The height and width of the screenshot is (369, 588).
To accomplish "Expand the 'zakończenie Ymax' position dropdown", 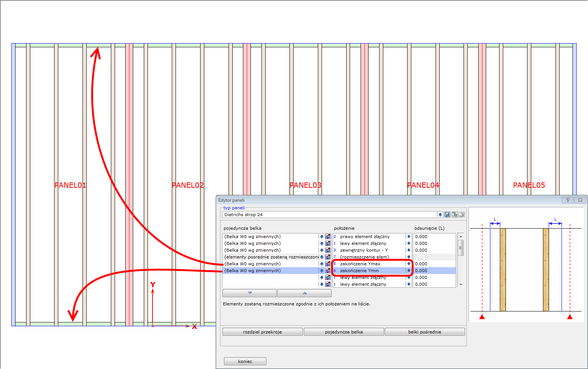I will coord(409,264).
